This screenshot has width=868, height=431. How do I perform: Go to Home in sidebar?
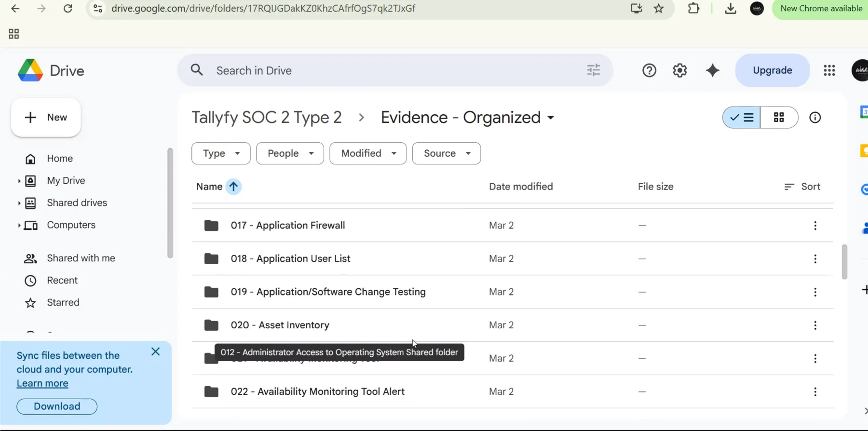[60, 159]
